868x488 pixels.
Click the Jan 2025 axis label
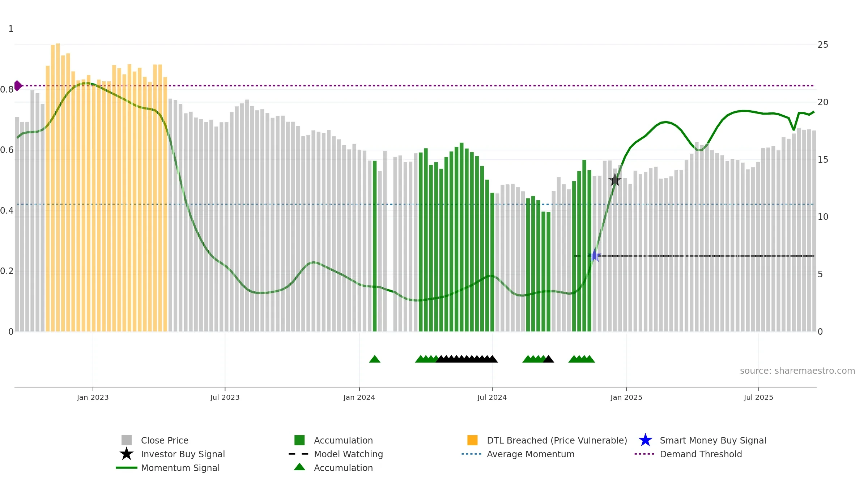pyautogui.click(x=626, y=398)
